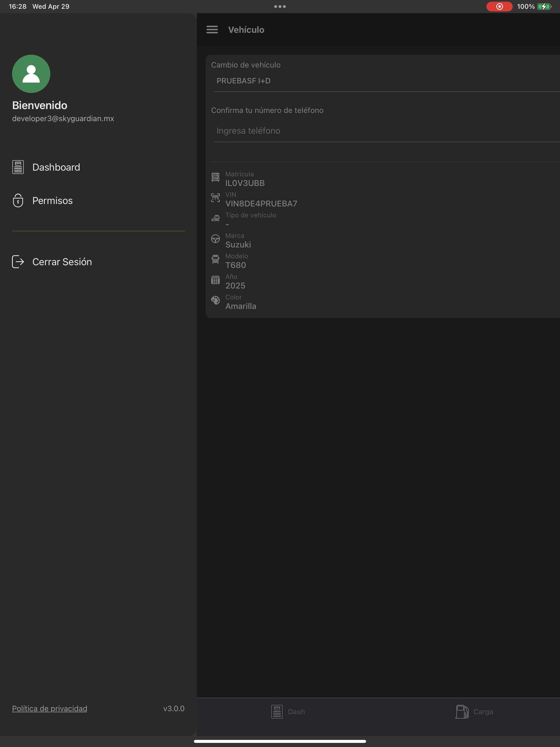560x747 pixels.
Task: Click the model value T680
Action: coord(236,265)
